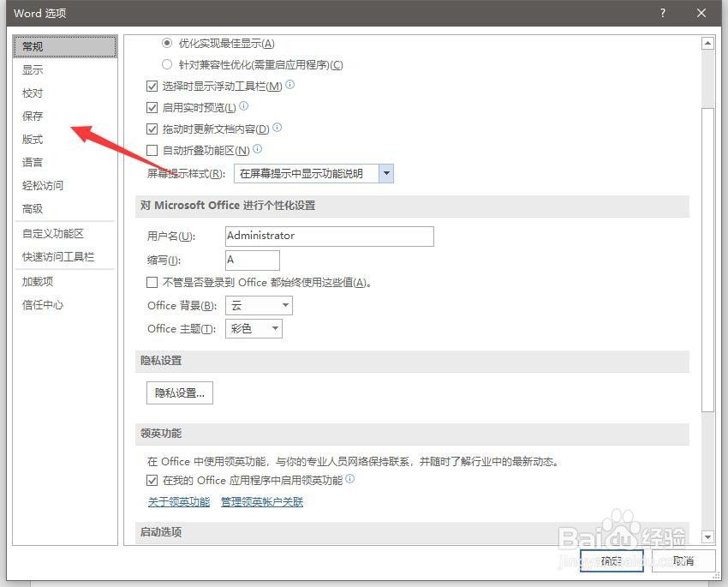Click the vertical scrollbar thumb
The image size is (728, 587).
(707, 260)
